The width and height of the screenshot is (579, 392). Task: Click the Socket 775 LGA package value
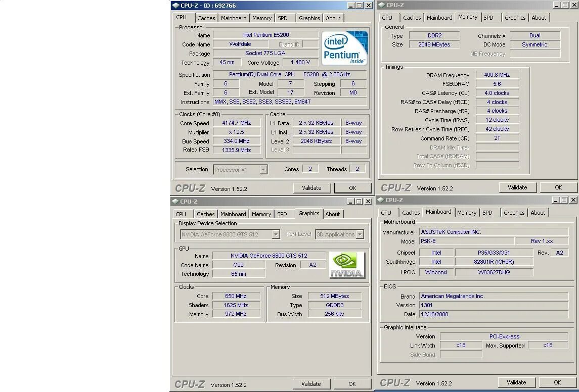[x=265, y=53]
